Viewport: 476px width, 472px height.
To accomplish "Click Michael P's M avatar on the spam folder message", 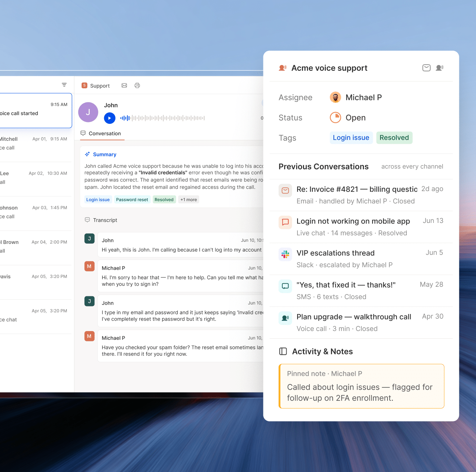I will pos(90,336).
